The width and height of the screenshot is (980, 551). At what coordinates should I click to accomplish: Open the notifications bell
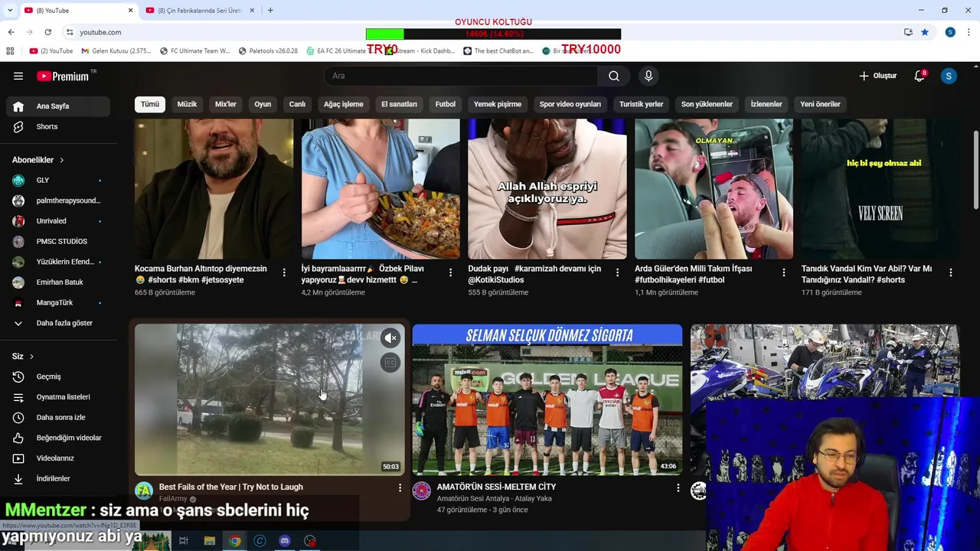(920, 76)
